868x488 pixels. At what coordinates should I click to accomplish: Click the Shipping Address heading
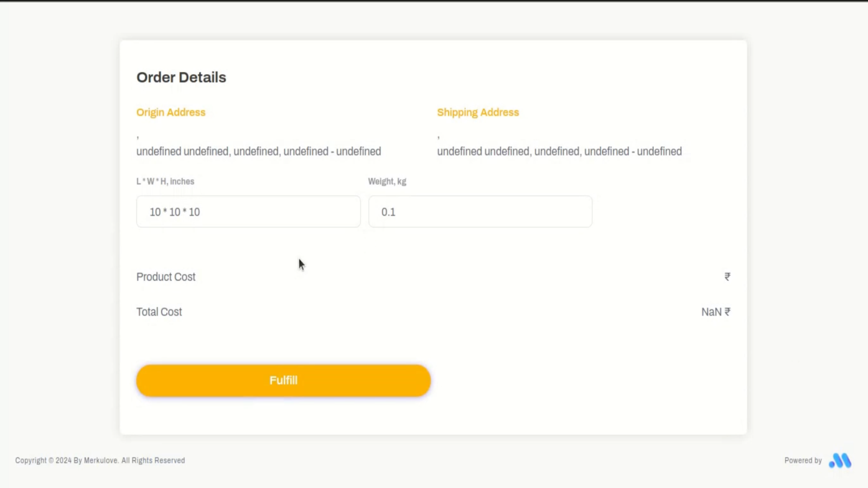478,112
